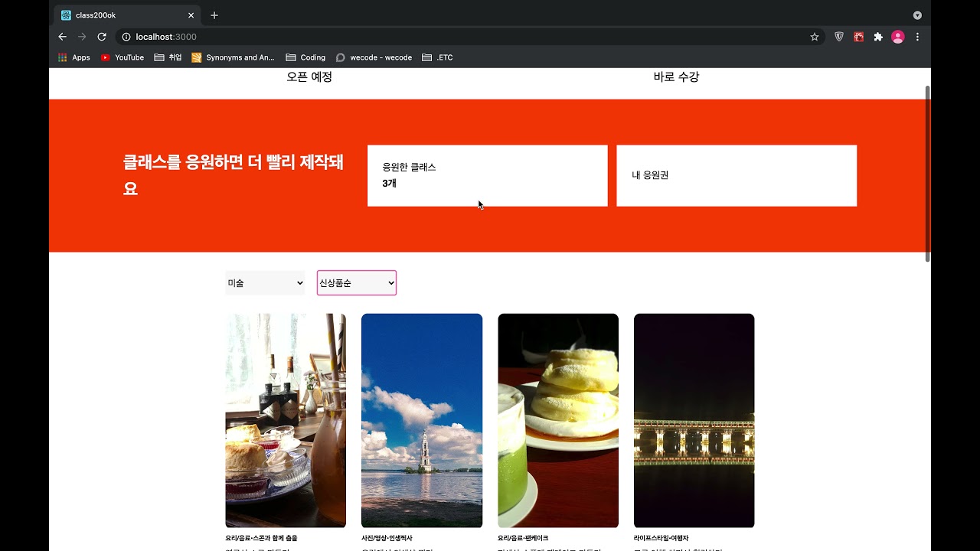Bookmark this page with star icon

click(x=815, y=37)
